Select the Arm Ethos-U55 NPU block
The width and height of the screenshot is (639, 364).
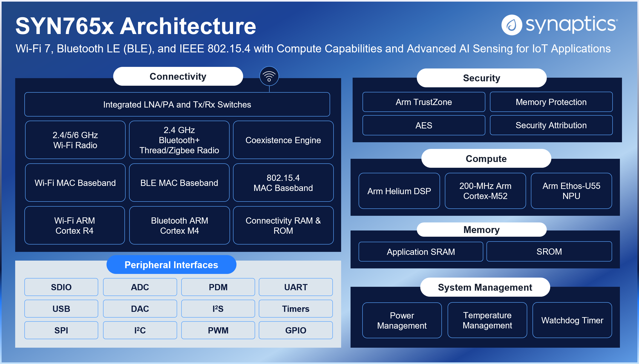point(571,191)
